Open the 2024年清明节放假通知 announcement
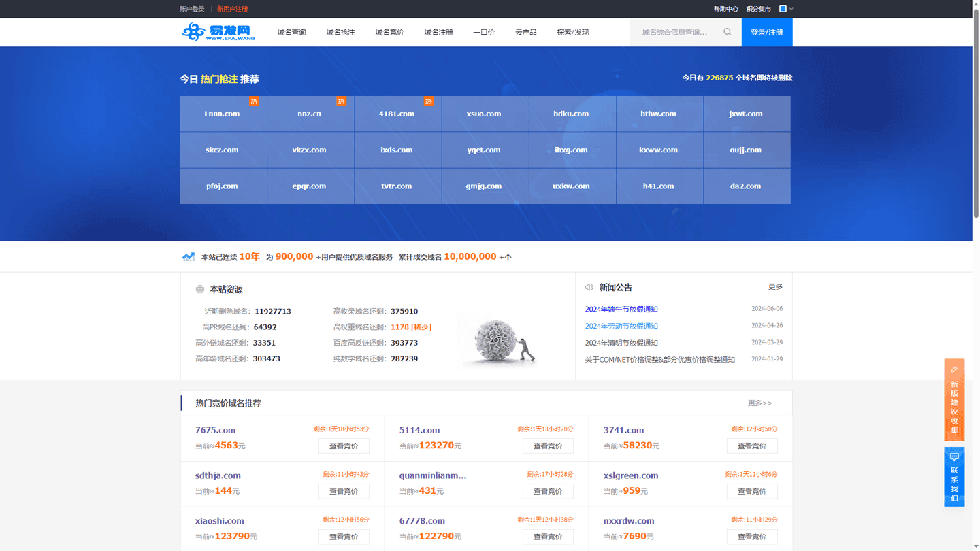The height and width of the screenshot is (551, 980). tap(621, 343)
